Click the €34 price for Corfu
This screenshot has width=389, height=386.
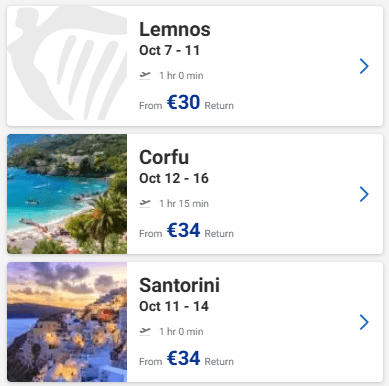click(x=183, y=230)
